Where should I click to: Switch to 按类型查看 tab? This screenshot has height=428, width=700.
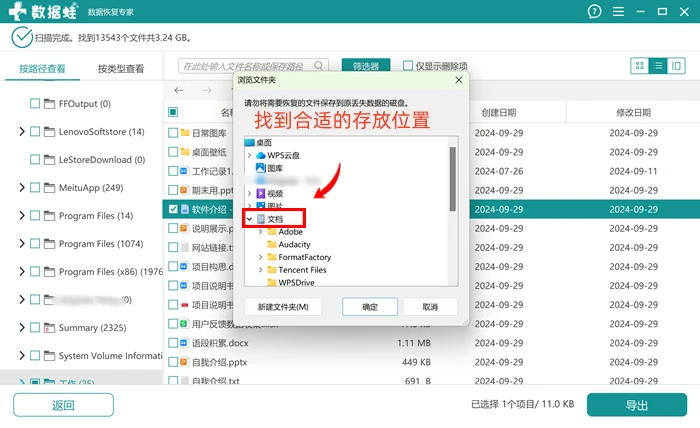[121, 68]
